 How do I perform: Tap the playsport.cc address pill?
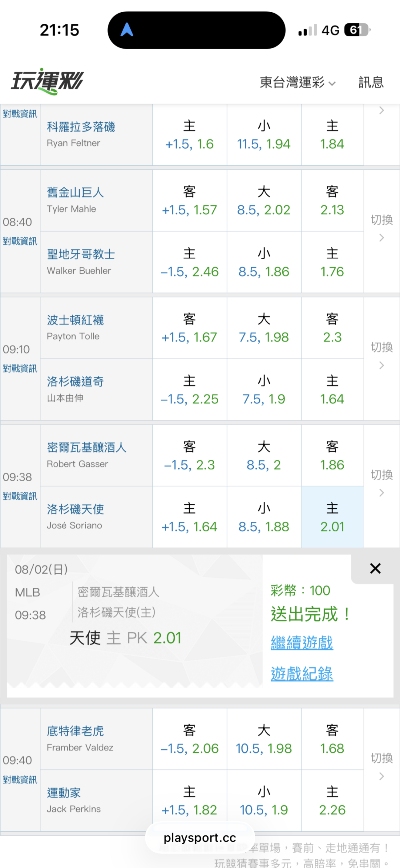tap(200, 838)
